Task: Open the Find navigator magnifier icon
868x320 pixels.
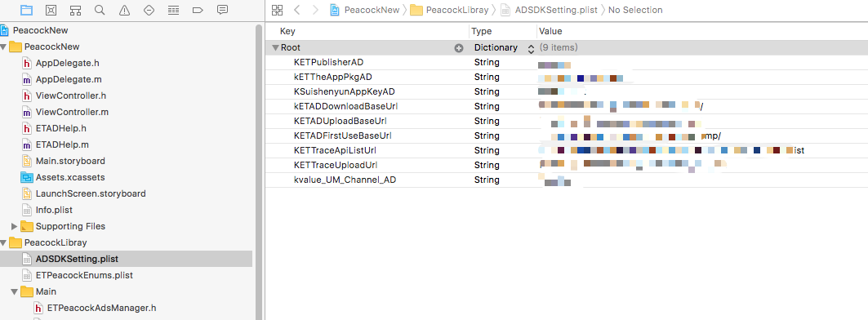Action: coord(100,10)
